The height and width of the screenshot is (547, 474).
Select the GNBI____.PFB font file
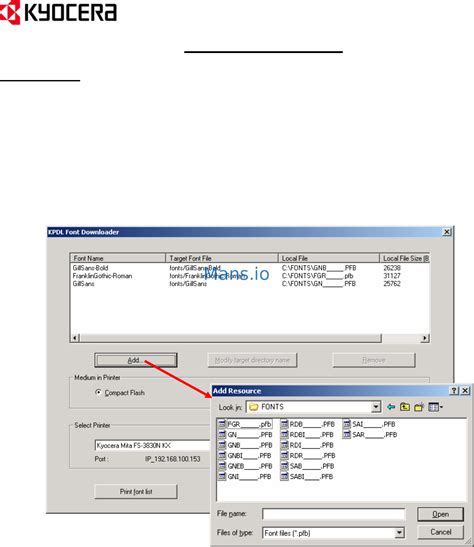(244, 456)
